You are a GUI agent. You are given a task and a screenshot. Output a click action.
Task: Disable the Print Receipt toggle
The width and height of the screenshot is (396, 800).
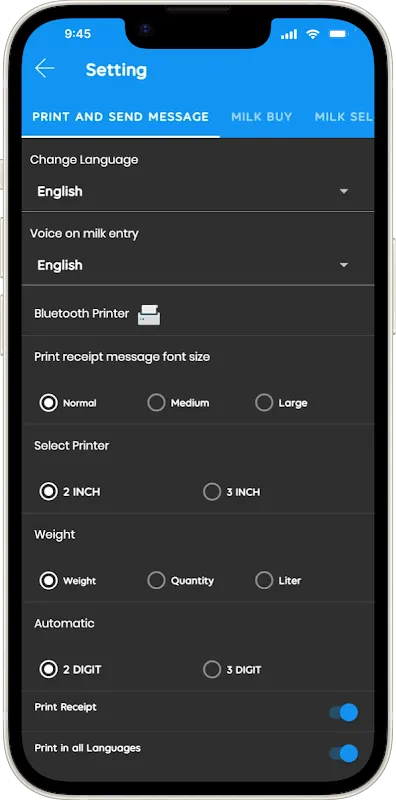343,712
